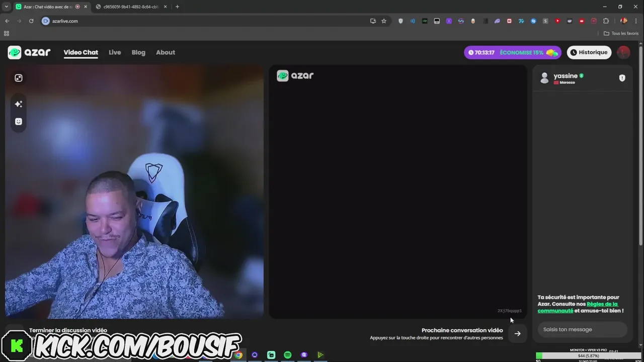Image resolution: width=644 pixels, height=362 pixels.
Task: Click the next conversation arrow button
Action: [x=517, y=333]
